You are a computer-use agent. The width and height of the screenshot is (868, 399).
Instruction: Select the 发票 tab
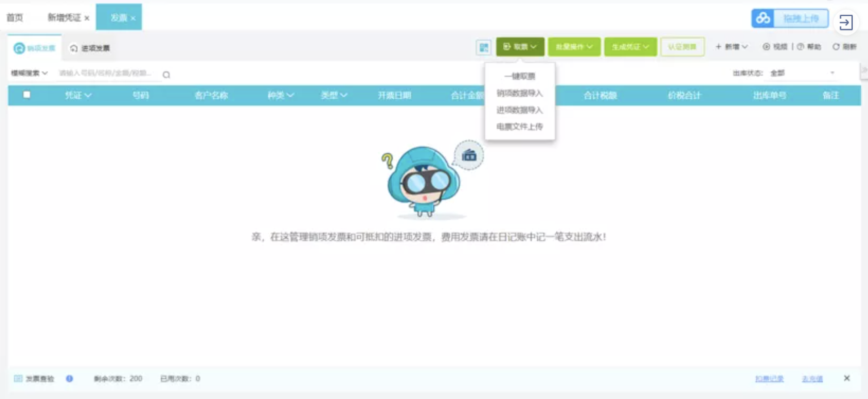click(x=118, y=18)
